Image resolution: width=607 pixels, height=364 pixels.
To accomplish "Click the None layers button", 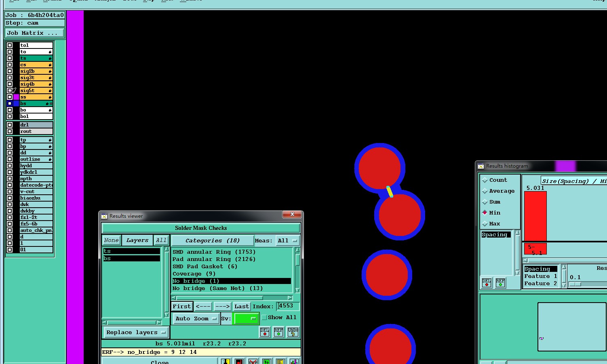I will click(111, 240).
